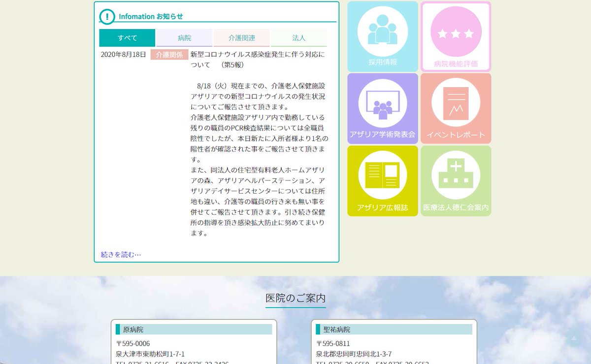The height and width of the screenshot is (364, 591).
Task: Click the postal code 〒595-0006
Action: pos(133,343)
